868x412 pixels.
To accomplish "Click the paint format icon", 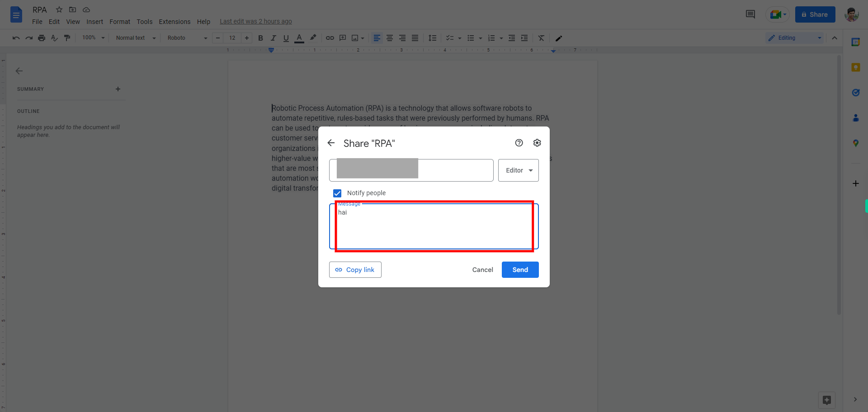I will [x=67, y=38].
